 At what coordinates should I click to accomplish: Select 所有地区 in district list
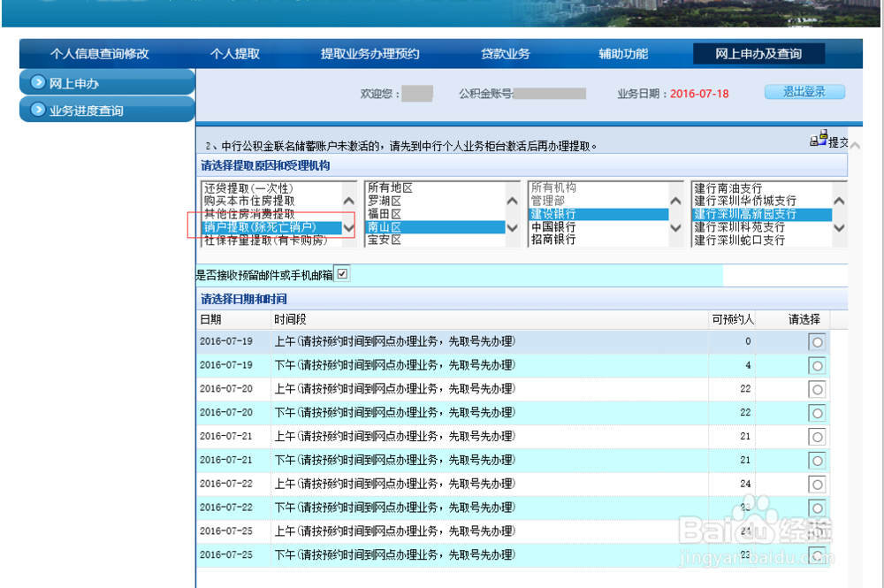(x=435, y=188)
